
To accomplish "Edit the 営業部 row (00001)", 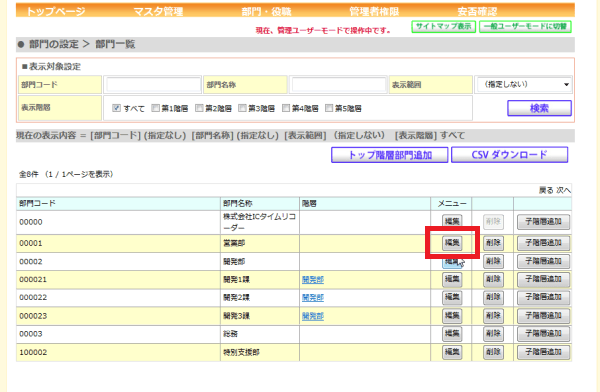I will point(452,243).
